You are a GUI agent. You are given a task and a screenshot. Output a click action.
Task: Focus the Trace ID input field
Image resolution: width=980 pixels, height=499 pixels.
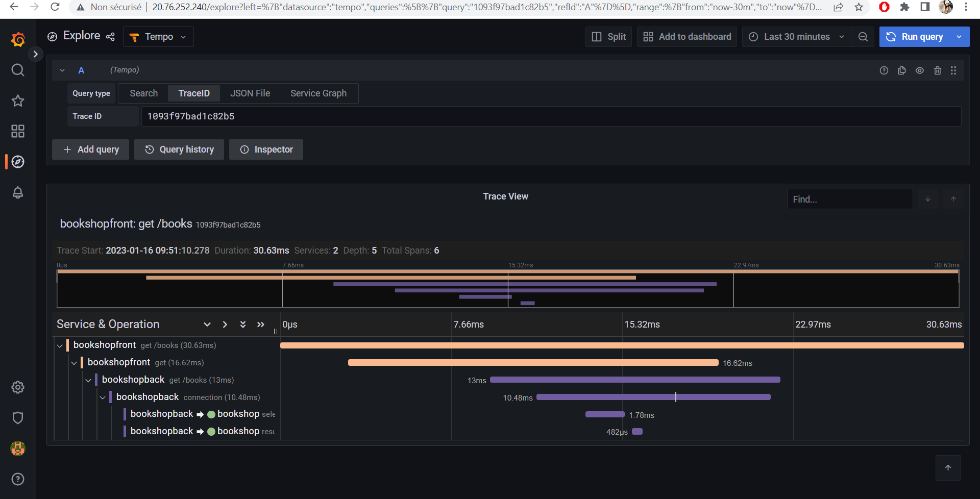pos(551,116)
